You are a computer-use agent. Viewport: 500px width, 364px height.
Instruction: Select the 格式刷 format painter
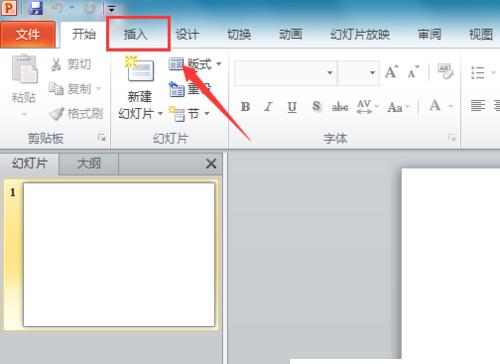tap(76, 114)
